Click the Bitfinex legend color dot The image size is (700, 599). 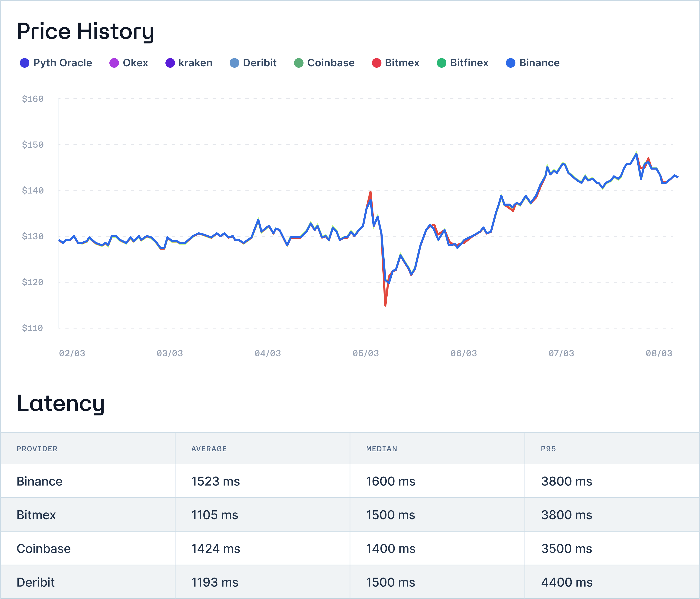coord(441,63)
